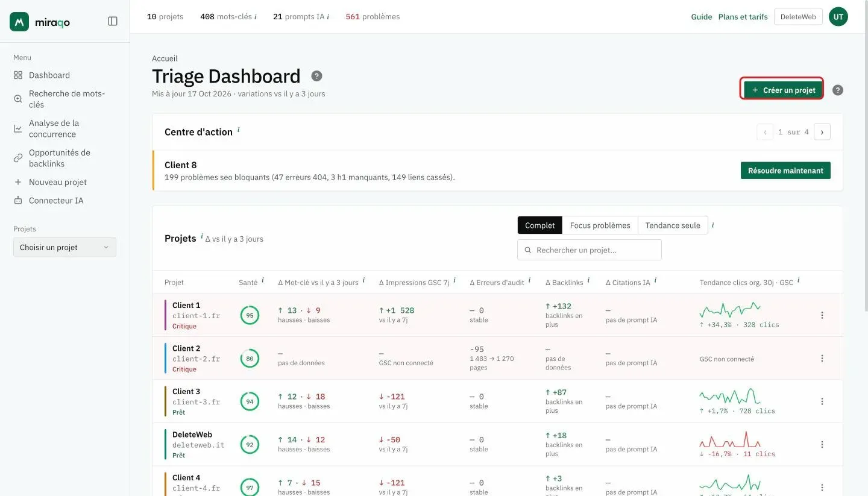The height and width of the screenshot is (496, 868).
Task: Open the UT user avatar menu
Action: tap(838, 17)
